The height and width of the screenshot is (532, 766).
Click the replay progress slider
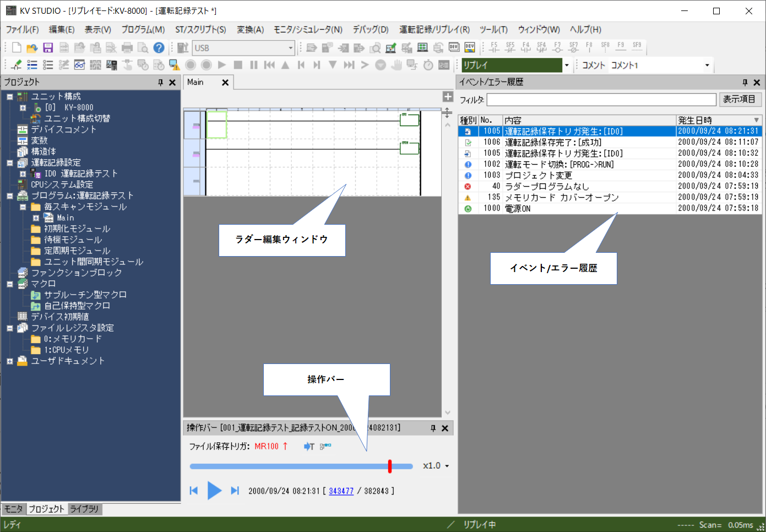pos(390,466)
